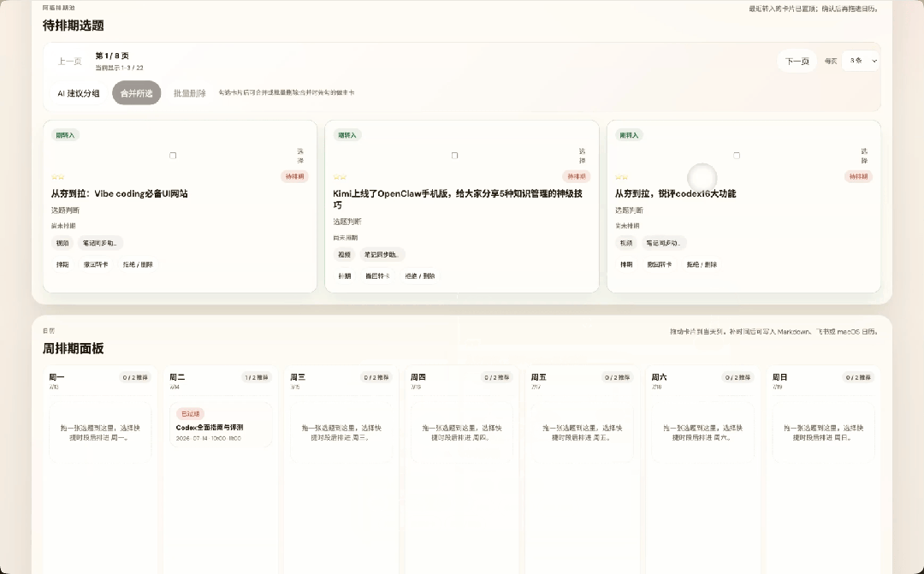This screenshot has width=924, height=574.
Task: Click 笔记同步助 tag on codex16大功能 card
Action: coord(664,243)
